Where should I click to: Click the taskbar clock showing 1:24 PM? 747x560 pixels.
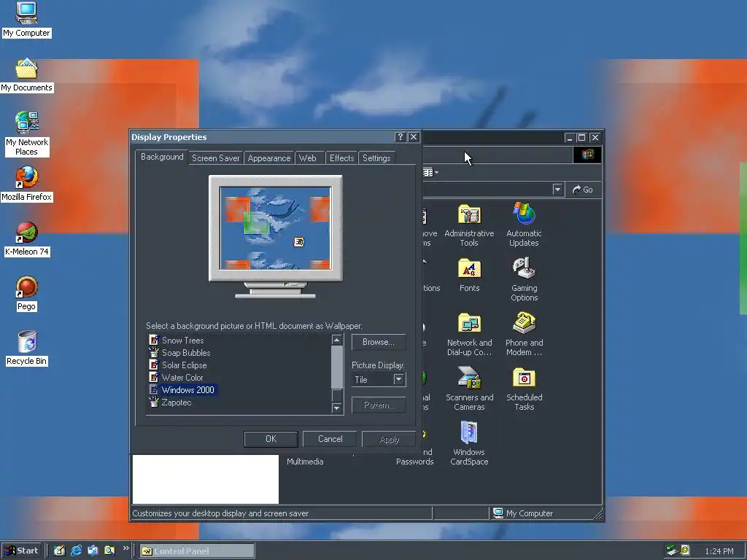tap(719, 551)
